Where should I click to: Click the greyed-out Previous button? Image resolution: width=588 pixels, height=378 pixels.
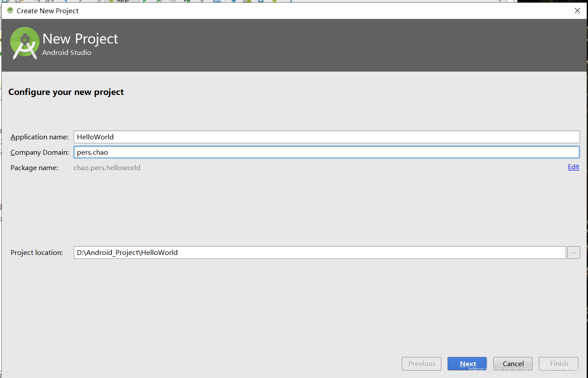coord(422,363)
